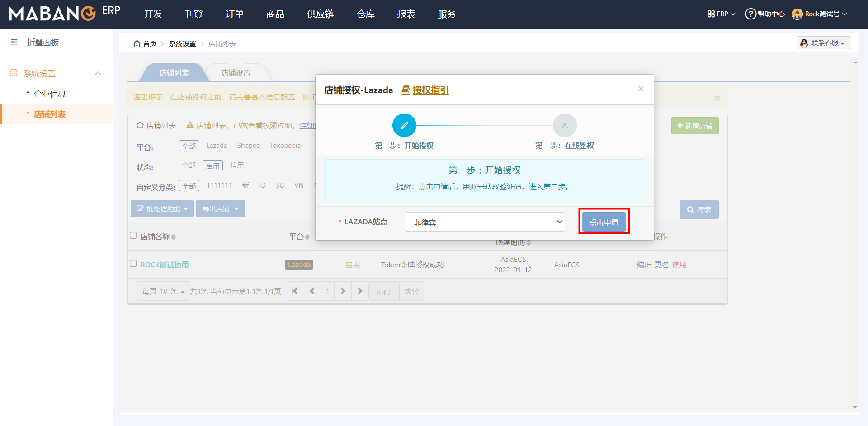This screenshot has height=426, width=868.
Task: Open the 开发 top menu
Action: click(x=153, y=14)
